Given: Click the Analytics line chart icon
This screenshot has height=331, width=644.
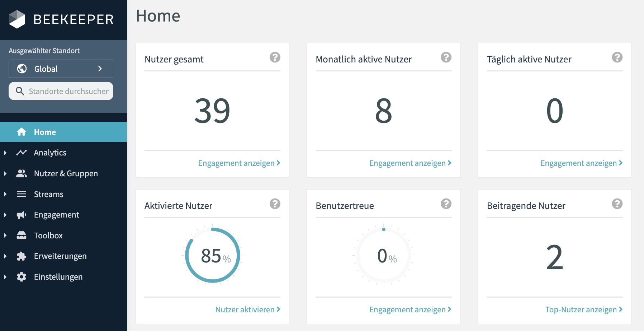Looking at the screenshot, I should click(22, 153).
